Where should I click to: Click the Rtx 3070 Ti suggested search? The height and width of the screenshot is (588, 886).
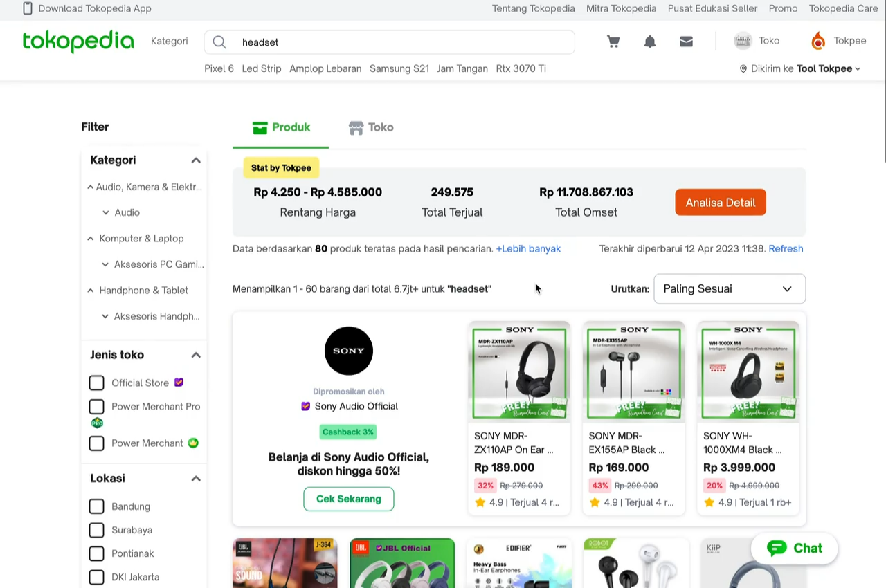(521, 68)
